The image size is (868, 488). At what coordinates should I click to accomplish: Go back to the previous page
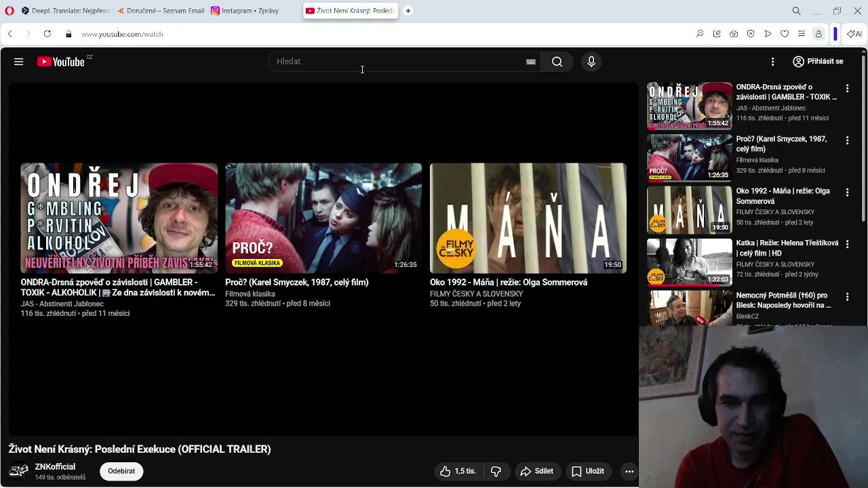point(9,34)
